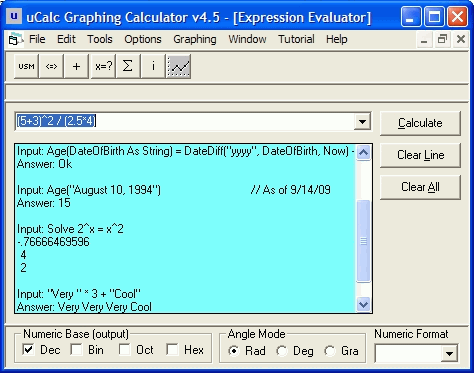Click the output pane vertical scrollbar thumb
474x373 pixels.
[363, 241]
